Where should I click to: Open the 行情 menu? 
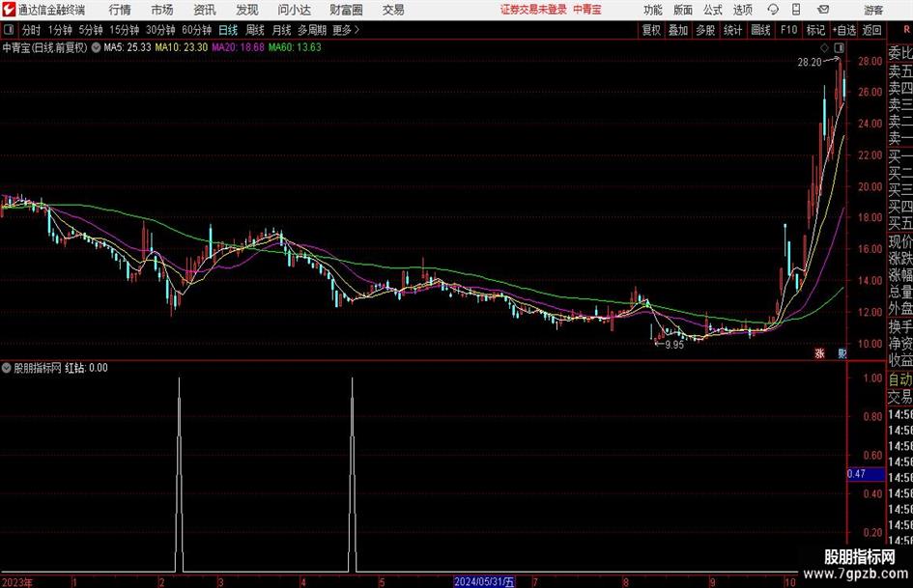120,10
